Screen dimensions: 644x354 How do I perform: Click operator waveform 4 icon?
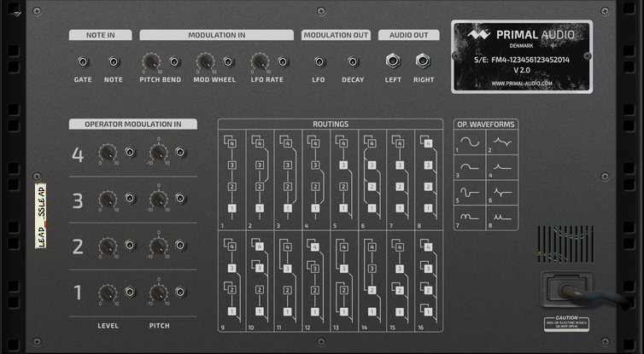click(x=502, y=167)
